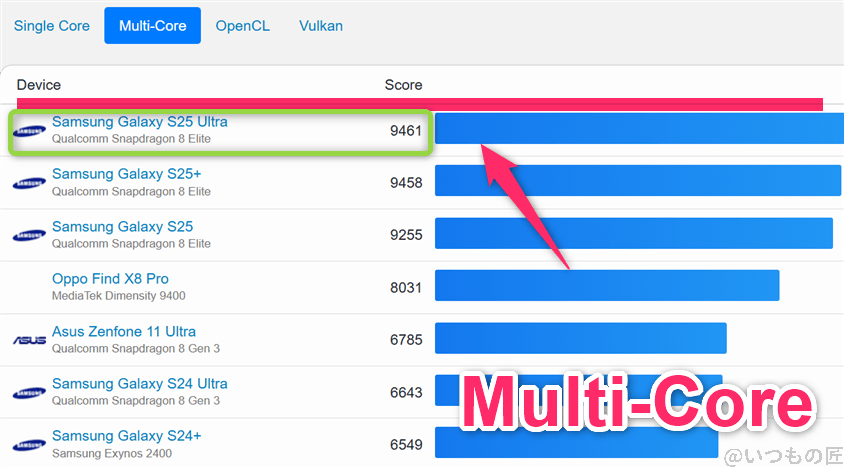Open the Samsung Galaxy S25 Ultra link
Image resolution: width=844 pixels, height=469 pixels.
point(140,122)
